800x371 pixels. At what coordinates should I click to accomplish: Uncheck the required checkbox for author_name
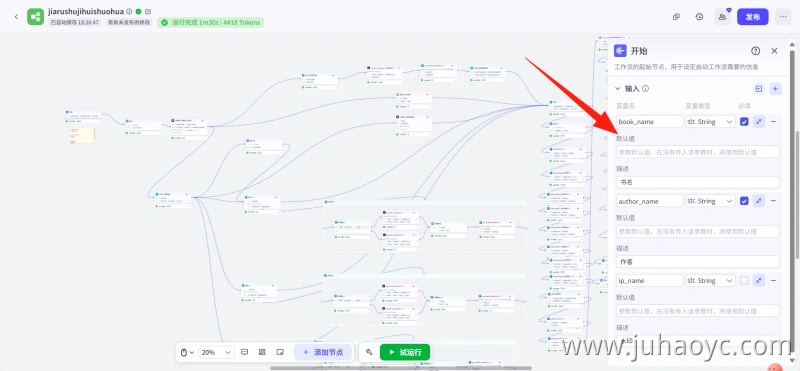[744, 201]
